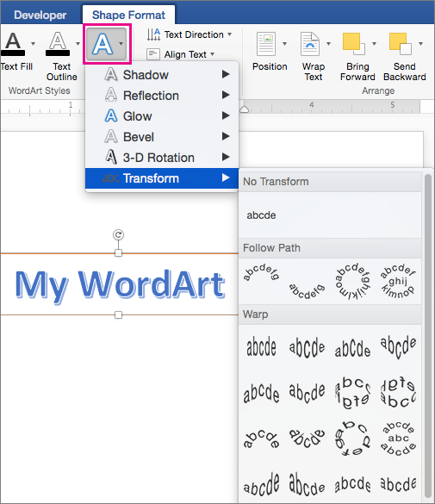Apply the fourth Warp style in row one
This screenshot has width=435, height=504.
398,346
